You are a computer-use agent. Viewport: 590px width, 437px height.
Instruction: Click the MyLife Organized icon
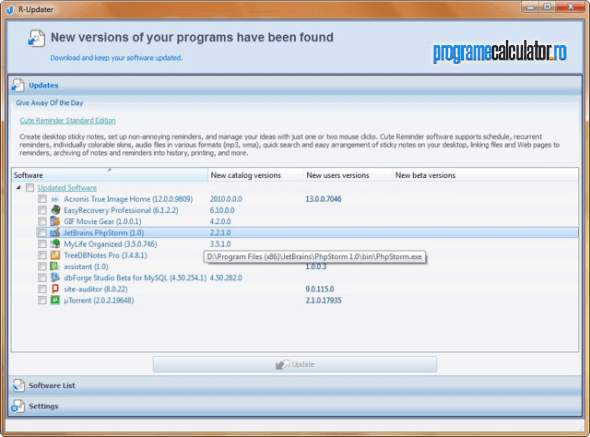[x=55, y=244]
